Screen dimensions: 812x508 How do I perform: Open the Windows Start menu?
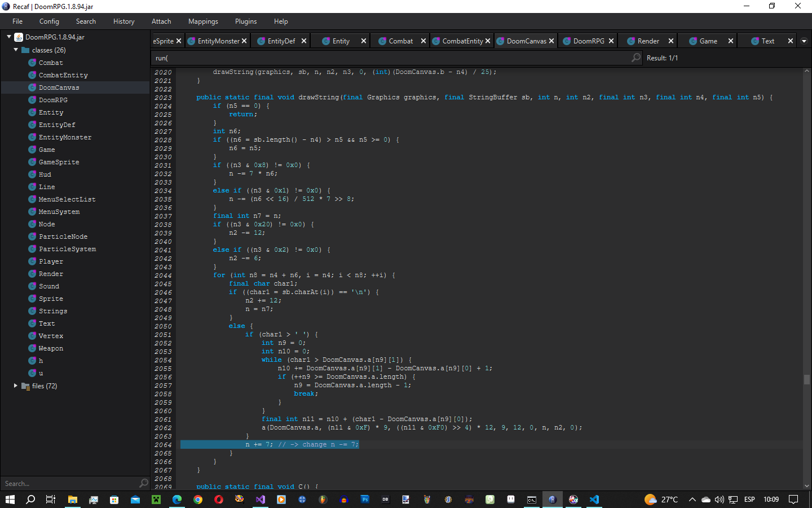(x=10, y=500)
